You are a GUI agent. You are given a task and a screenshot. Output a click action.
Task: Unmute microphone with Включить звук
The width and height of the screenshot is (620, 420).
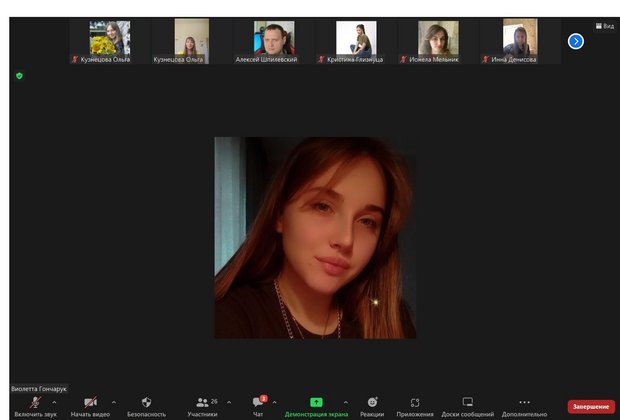click(35, 407)
